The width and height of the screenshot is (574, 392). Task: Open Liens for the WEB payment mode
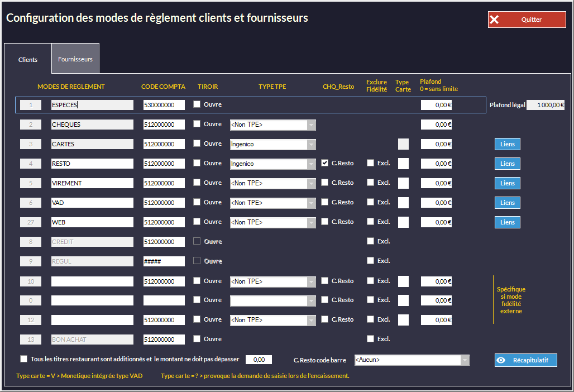pyautogui.click(x=507, y=222)
